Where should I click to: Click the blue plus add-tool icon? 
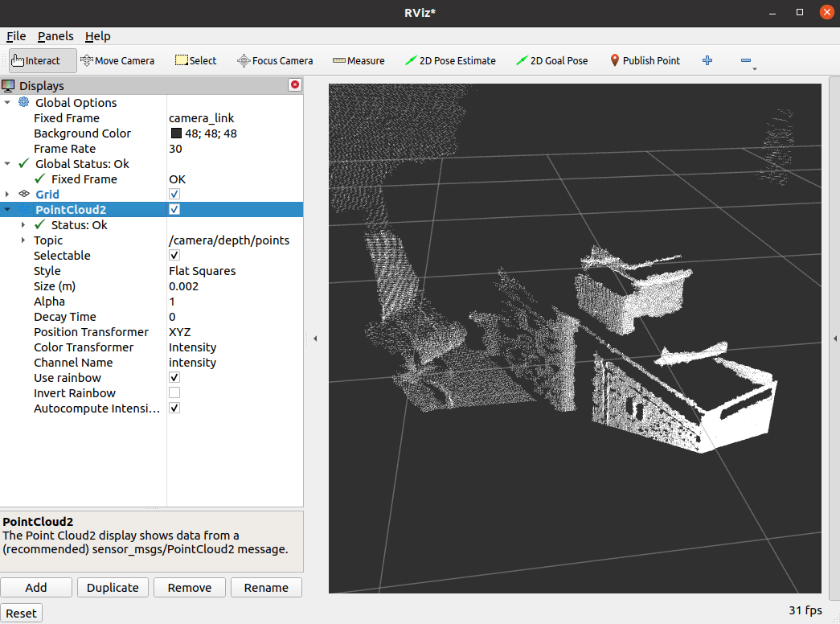[x=707, y=60]
